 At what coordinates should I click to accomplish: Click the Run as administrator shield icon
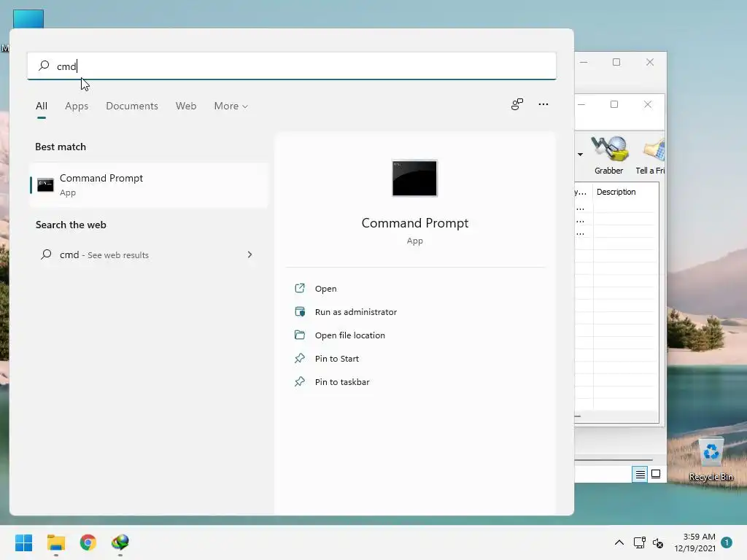(300, 311)
